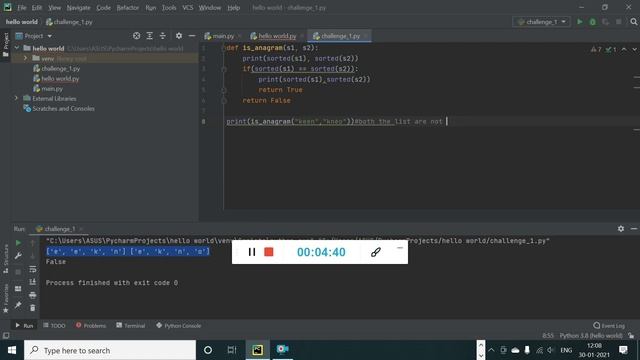Open challenge_1 run configuration dropdown
Viewport: 640px width, 360px height.
[541, 22]
